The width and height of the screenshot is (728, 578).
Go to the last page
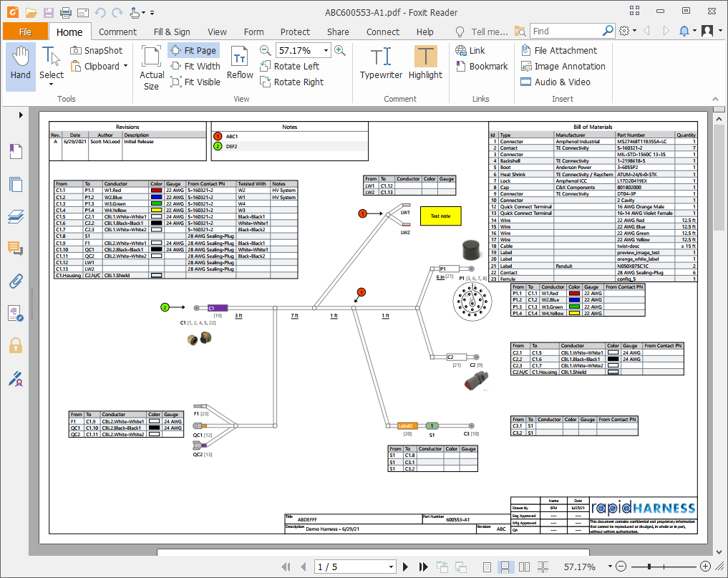click(x=423, y=567)
